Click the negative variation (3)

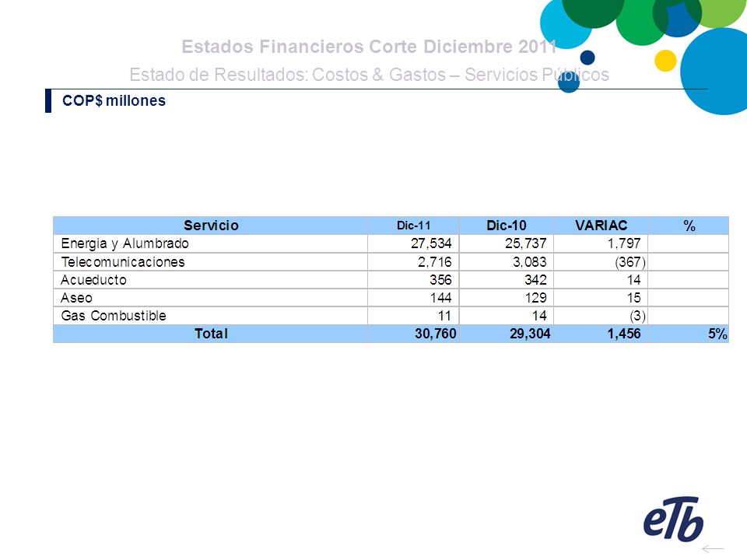coord(637,316)
